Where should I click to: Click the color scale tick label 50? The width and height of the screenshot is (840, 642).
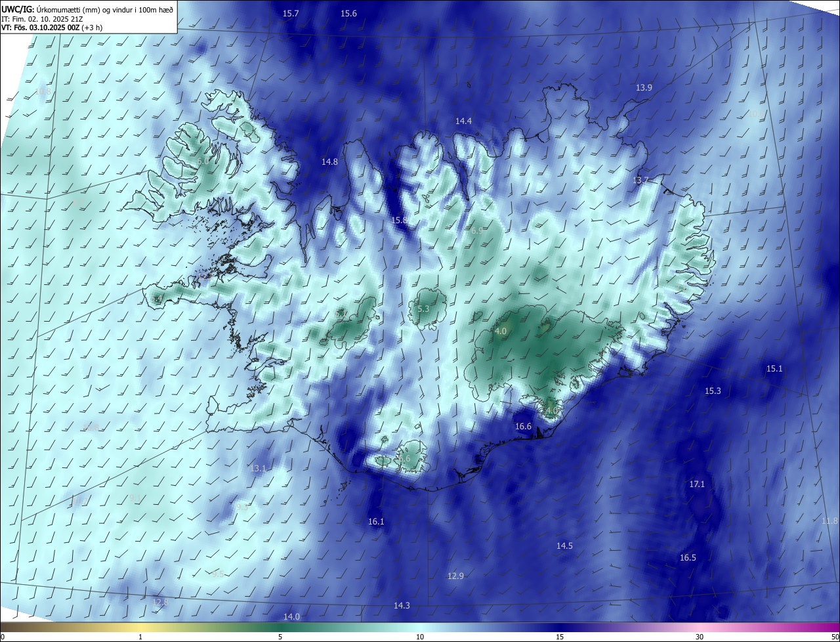[835, 637]
